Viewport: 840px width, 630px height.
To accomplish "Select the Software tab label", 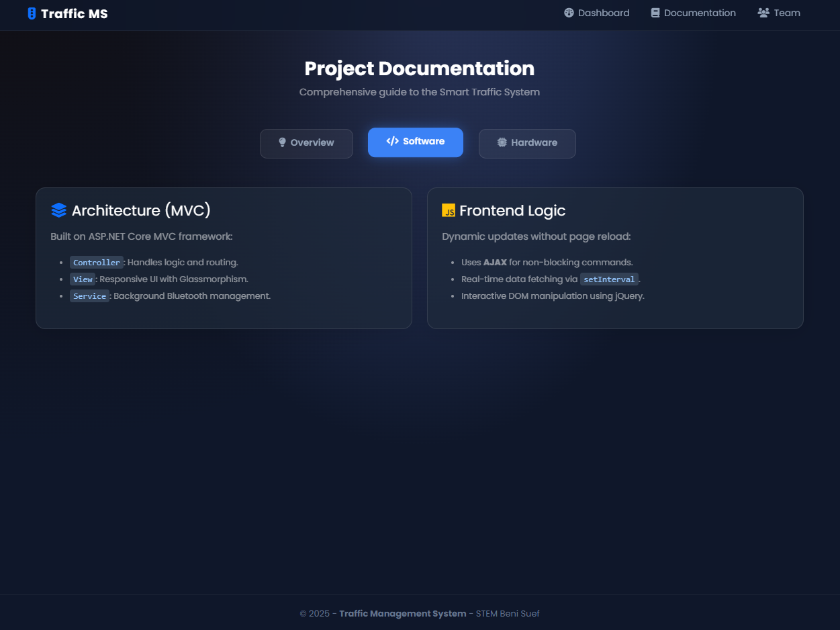I will [x=423, y=142].
